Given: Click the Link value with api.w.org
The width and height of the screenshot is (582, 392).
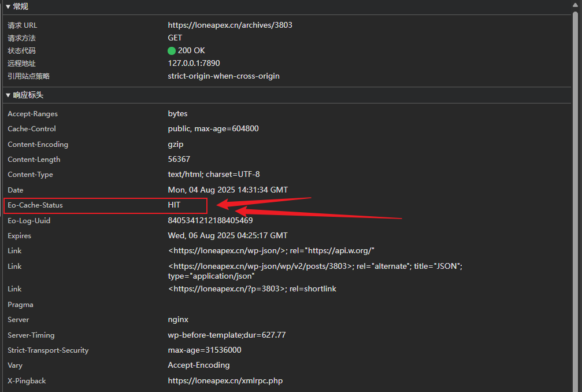Looking at the screenshot, I should [272, 250].
